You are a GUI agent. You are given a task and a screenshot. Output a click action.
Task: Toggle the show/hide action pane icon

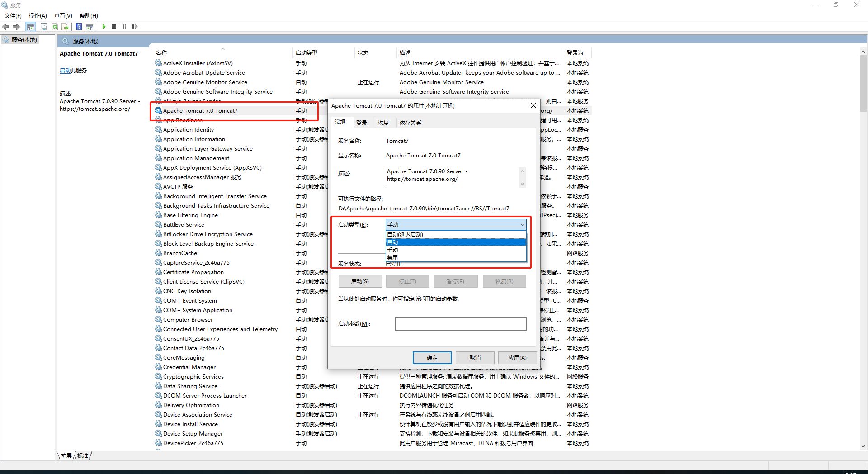click(90, 27)
